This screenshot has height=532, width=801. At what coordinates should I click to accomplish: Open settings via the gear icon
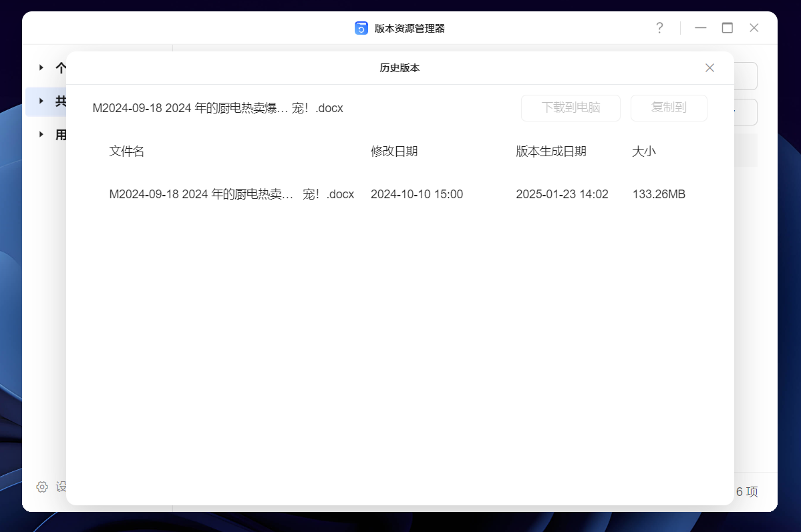(42, 487)
